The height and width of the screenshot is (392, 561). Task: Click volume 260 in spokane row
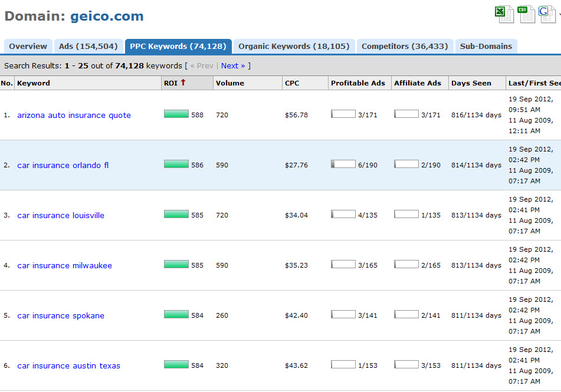click(222, 315)
